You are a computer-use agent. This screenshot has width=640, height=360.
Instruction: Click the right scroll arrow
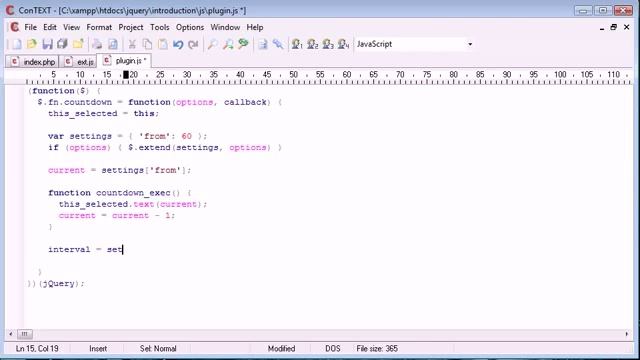pyautogui.click(x=627, y=334)
